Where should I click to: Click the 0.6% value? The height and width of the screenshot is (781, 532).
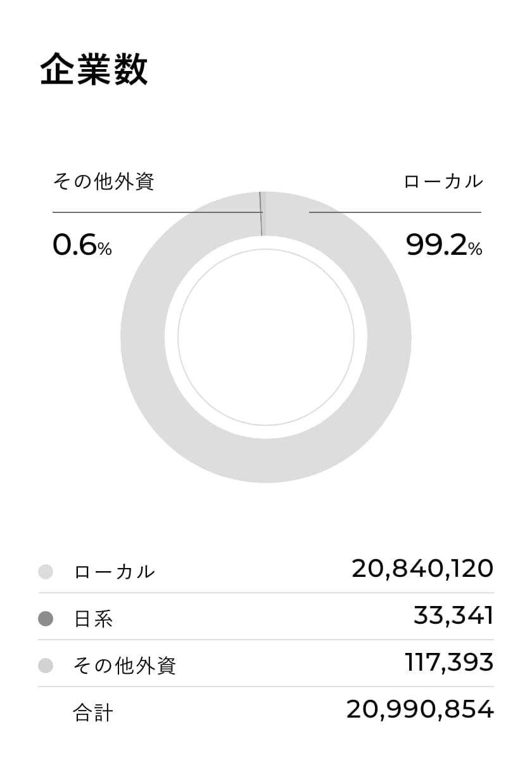pos(82,246)
